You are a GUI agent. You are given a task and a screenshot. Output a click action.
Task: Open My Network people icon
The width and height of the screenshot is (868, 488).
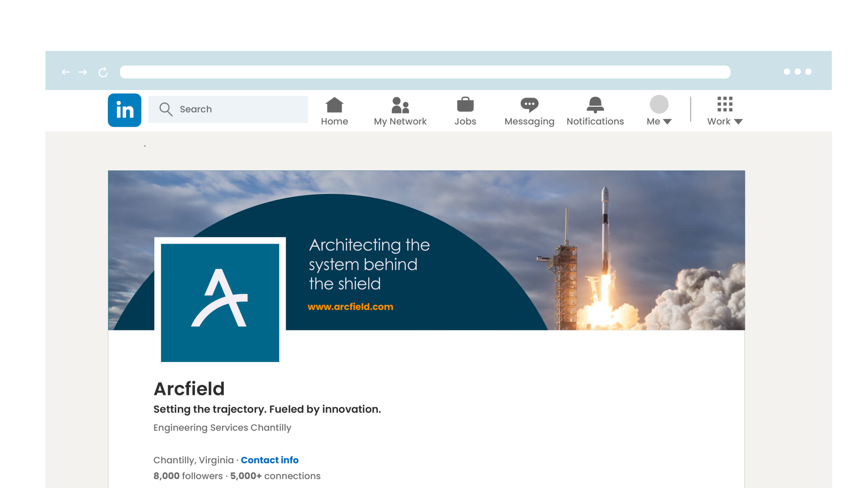pos(400,105)
